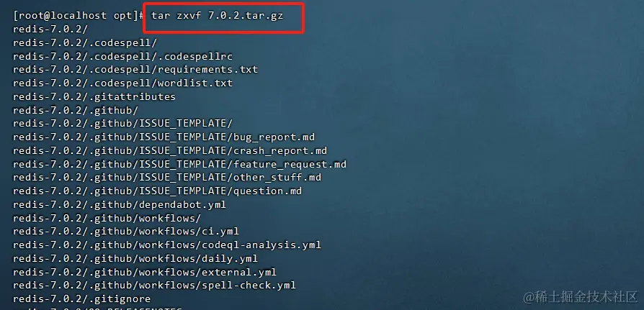This screenshot has width=644, height=310.
Task: Click the other_stuff.md line
Action: (167, 178)
